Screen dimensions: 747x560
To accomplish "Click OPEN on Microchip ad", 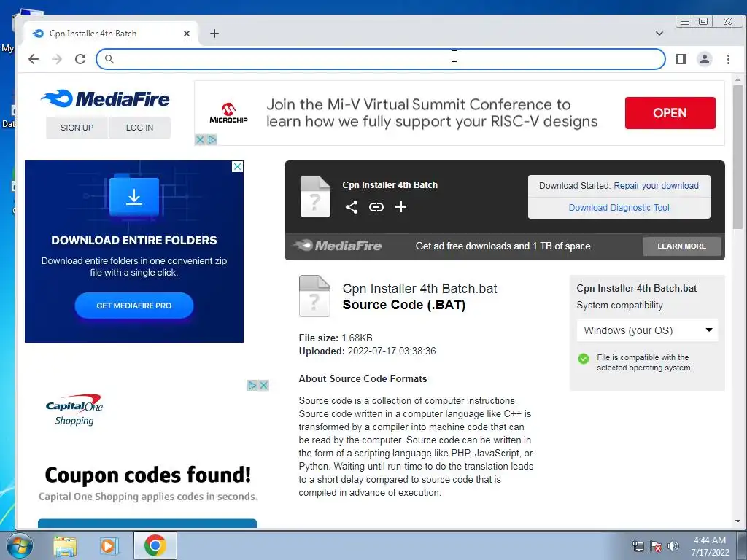I will (670, 113).
